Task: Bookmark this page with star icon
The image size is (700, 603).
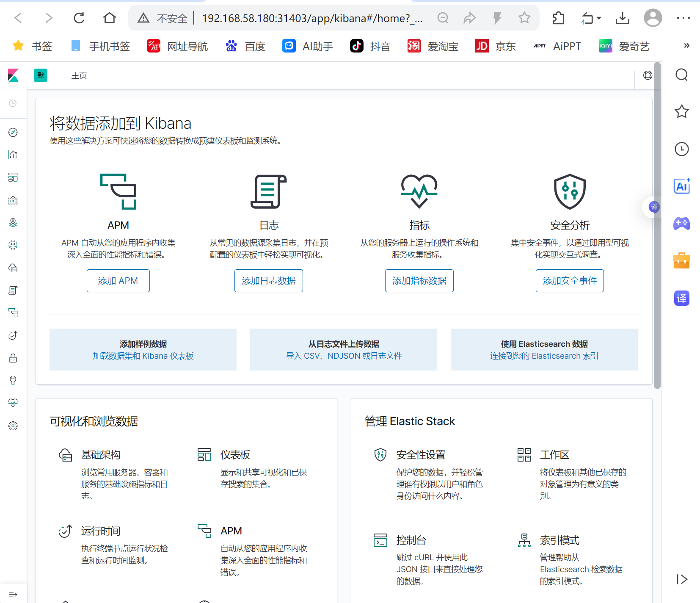Action: (524, 18)
